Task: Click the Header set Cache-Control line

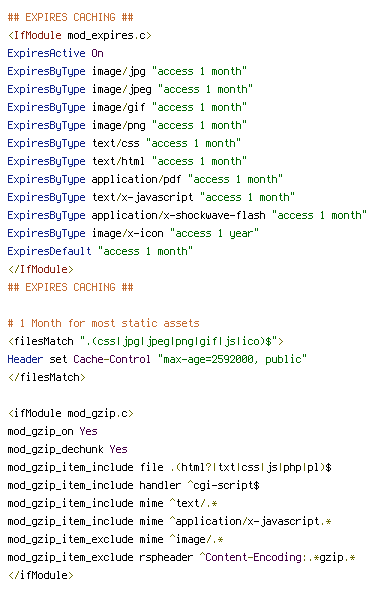Action: (157, 359)
